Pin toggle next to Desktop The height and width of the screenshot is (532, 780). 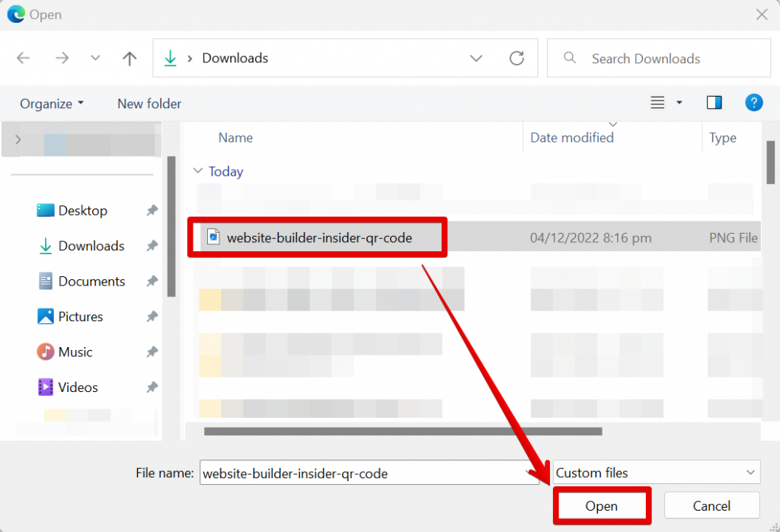(x=152, y=211)
